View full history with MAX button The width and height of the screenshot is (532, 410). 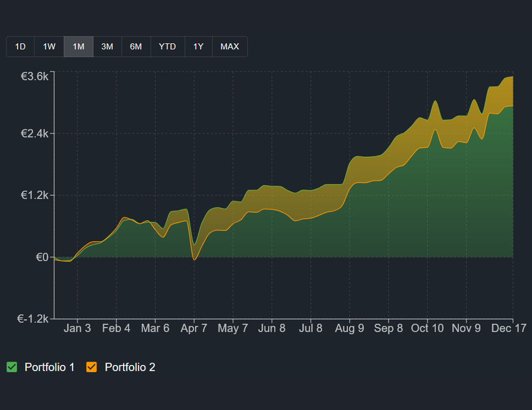tap(229, 46)
